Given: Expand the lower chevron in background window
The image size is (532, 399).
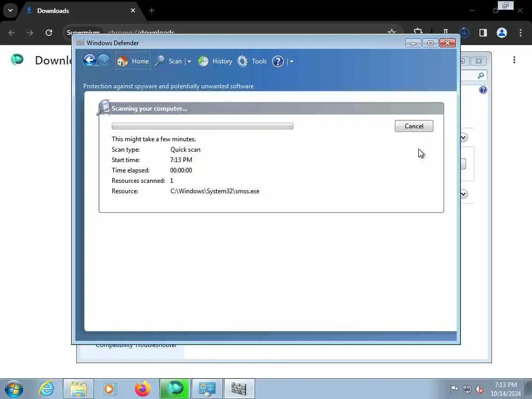Looking at the screenshot, I should pyautogui.click(x=464, y=194).
